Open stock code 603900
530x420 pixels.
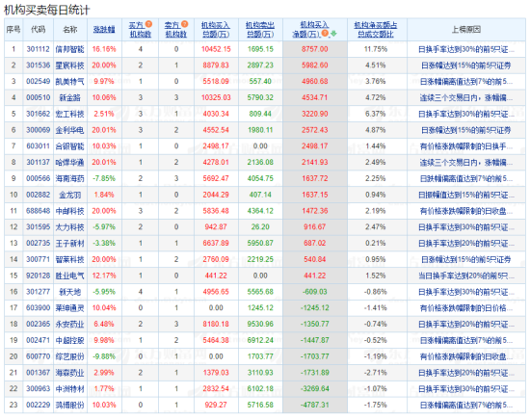coord(39,308)
